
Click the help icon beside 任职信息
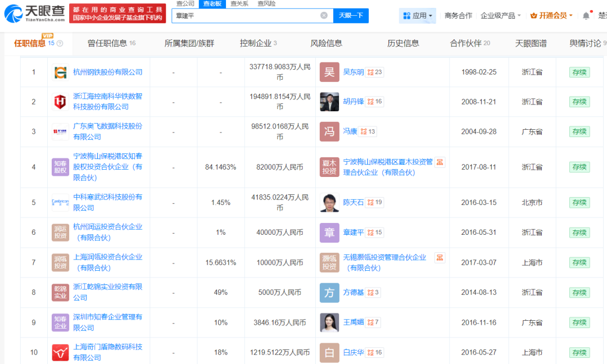coord(60,43)
